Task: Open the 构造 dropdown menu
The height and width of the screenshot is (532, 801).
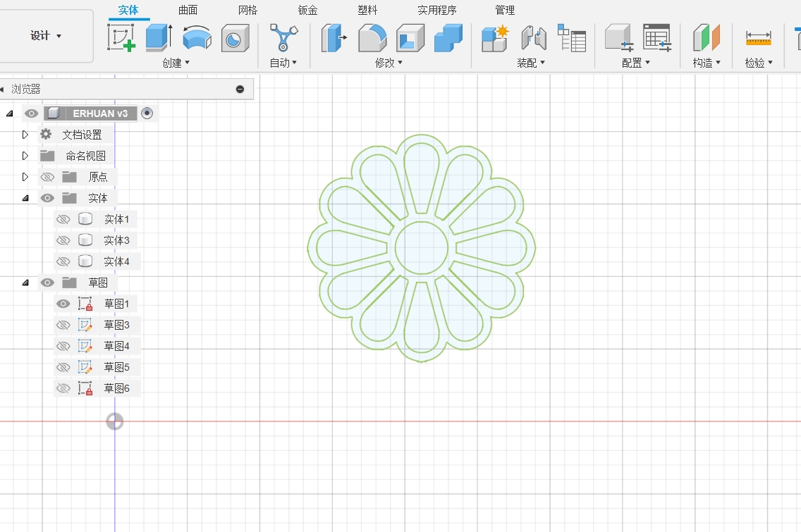Action: [x=707, y=63]
